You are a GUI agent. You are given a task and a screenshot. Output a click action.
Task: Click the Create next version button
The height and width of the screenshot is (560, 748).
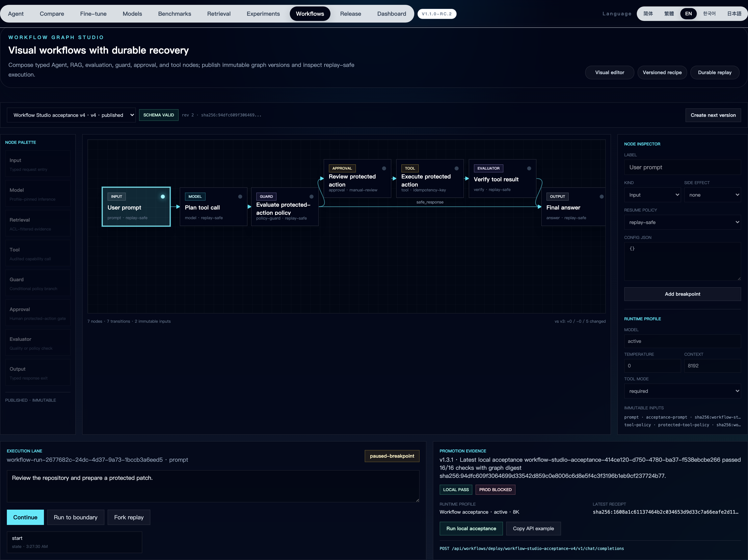coord(713,115)
